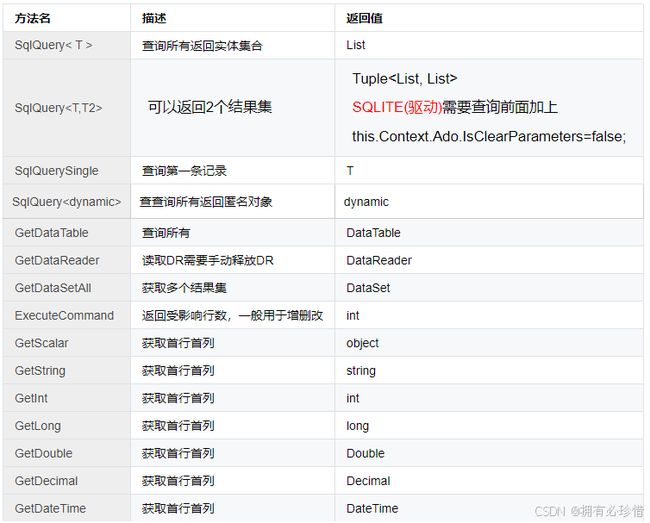Click description 查询所有
650x523 pixels.
coord(166,233)
